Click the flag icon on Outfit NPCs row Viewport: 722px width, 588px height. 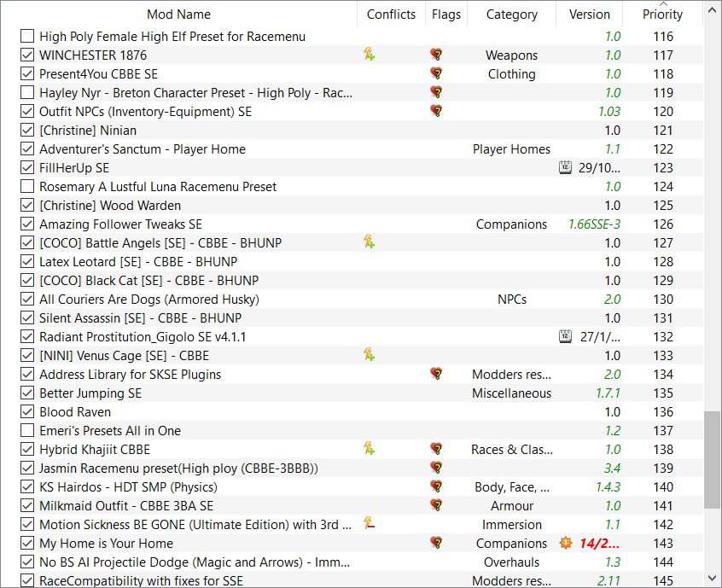pos(436,112)
